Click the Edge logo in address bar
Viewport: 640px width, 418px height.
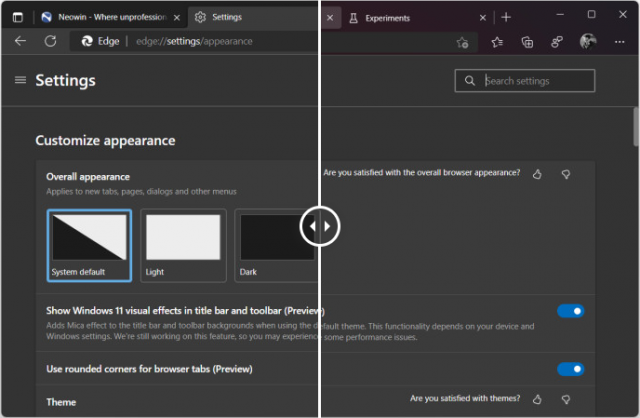click(87, 41)
